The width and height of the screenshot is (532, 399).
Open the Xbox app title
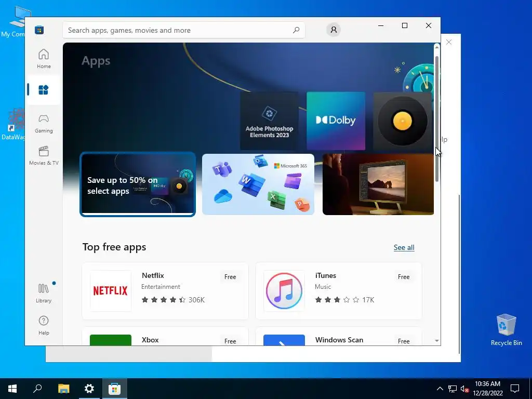150,340
